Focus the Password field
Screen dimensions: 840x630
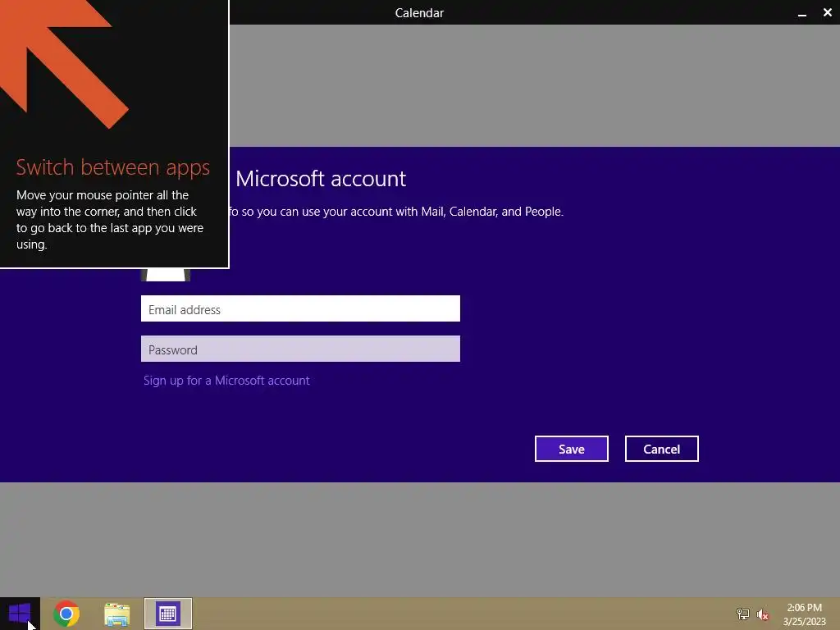click(300, 349)
